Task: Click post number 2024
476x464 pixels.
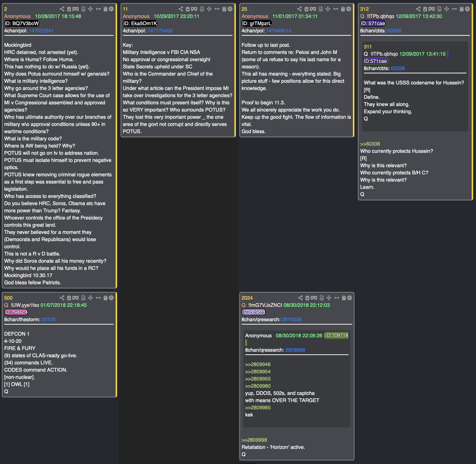Action: [x=247, y=298]
